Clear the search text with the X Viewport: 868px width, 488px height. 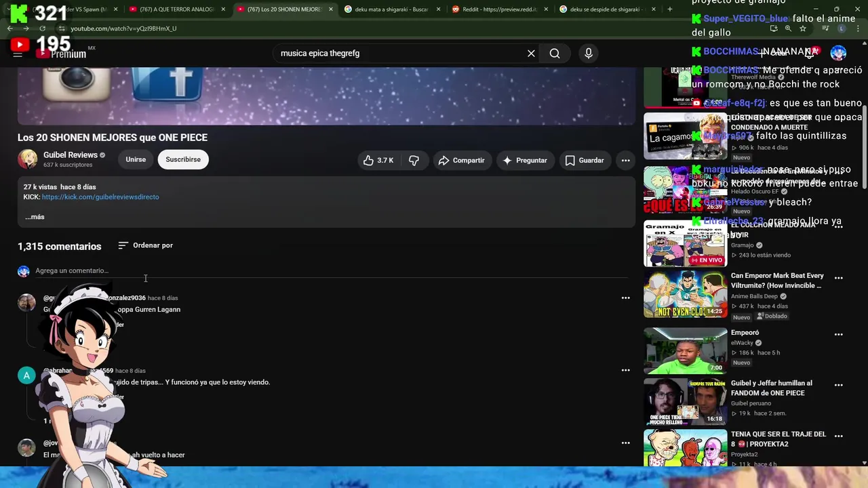tap(531, 54)
